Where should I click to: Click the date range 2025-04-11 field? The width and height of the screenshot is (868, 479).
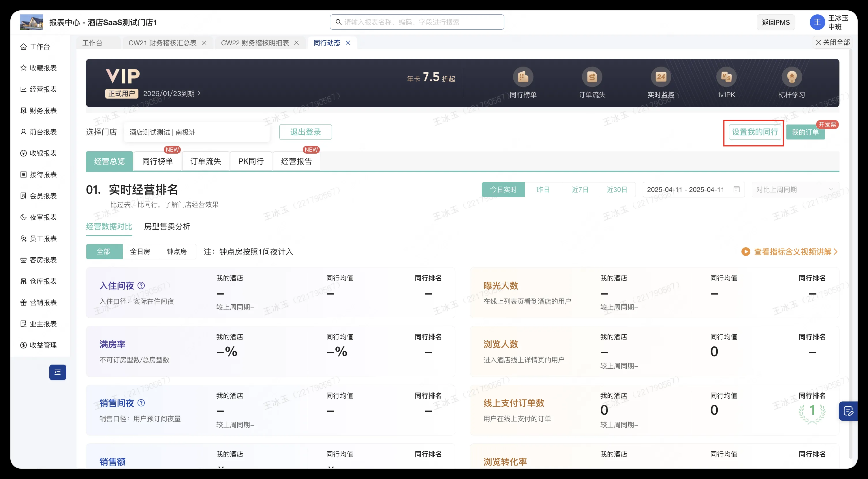point(694,190)
